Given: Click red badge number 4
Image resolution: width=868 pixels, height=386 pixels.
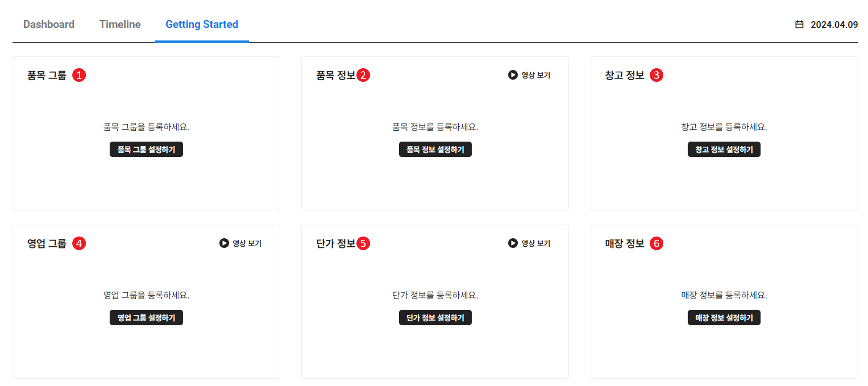Looking at the screenshot, I should pyautogui.click(x=79, y=243).
